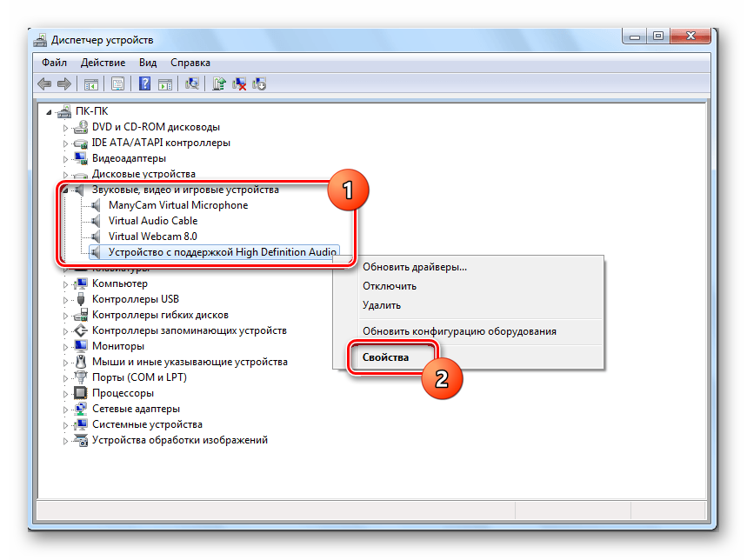Click the Контроллеры запоминающих устройств icon
This screenshot has height=560, width=747.
81,330
